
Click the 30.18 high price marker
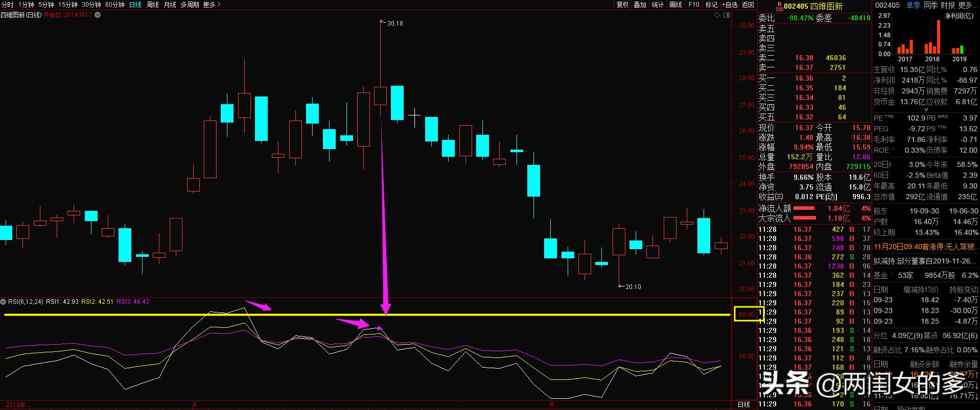point(394,23)
